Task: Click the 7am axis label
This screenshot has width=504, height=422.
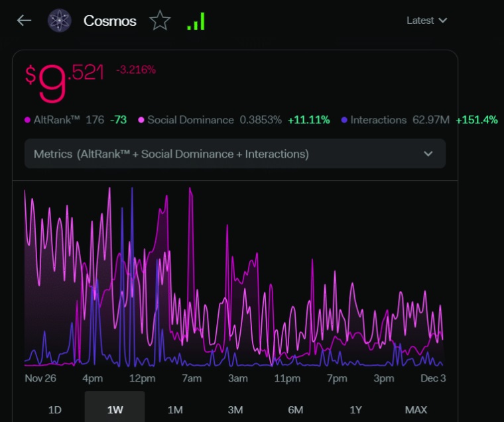Action: [192, 378]
